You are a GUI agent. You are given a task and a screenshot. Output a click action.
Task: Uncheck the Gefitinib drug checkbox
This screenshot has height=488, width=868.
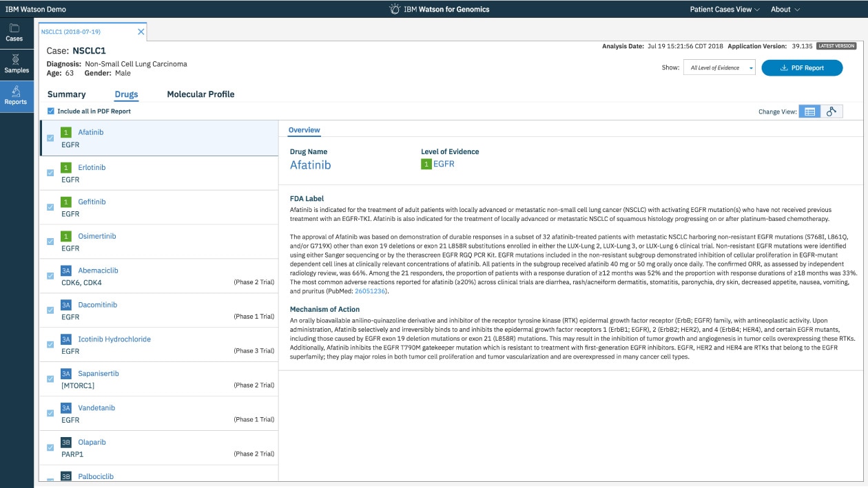point(50,207)
